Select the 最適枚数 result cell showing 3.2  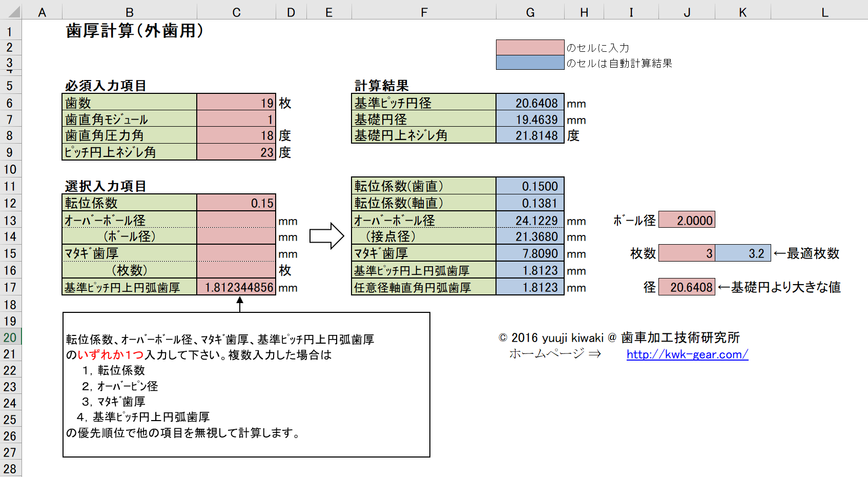tap(742, 253)
